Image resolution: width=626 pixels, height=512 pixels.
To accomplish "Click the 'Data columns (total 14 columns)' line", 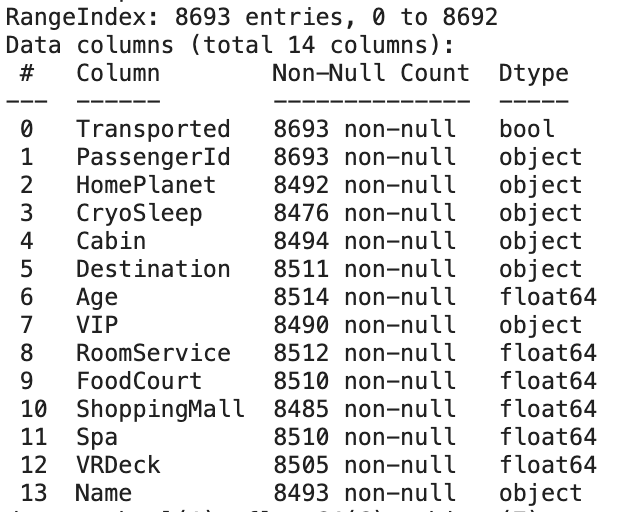I will coord(231,45).
